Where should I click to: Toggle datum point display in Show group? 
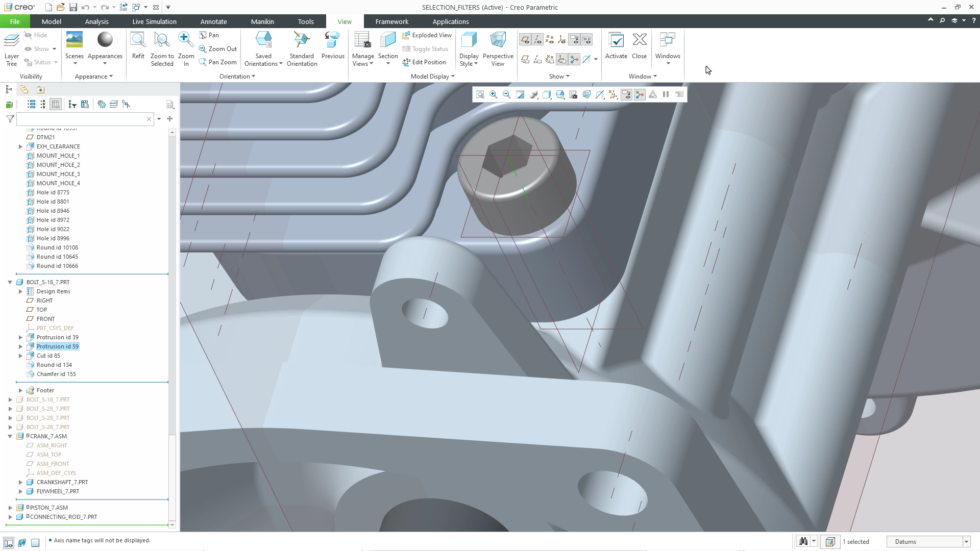(549, 39)
